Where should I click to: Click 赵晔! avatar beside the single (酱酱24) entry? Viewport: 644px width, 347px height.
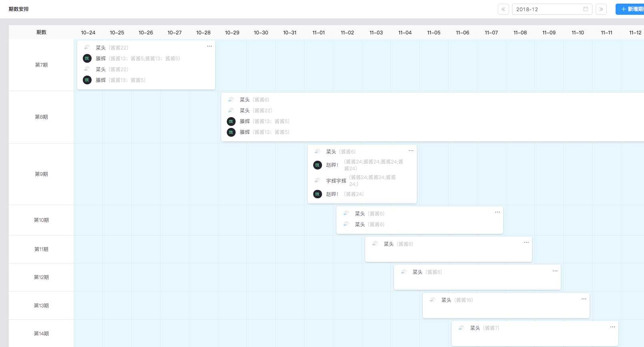click(x=318, y=194)
